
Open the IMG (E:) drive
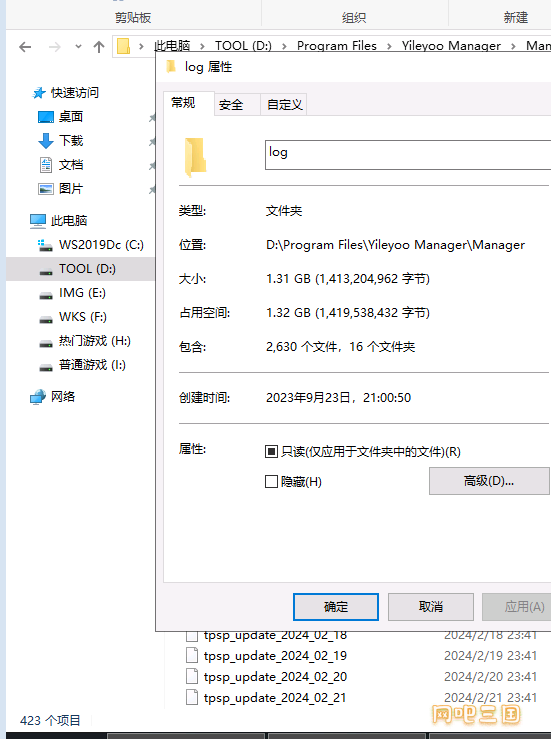coord(72,293)
